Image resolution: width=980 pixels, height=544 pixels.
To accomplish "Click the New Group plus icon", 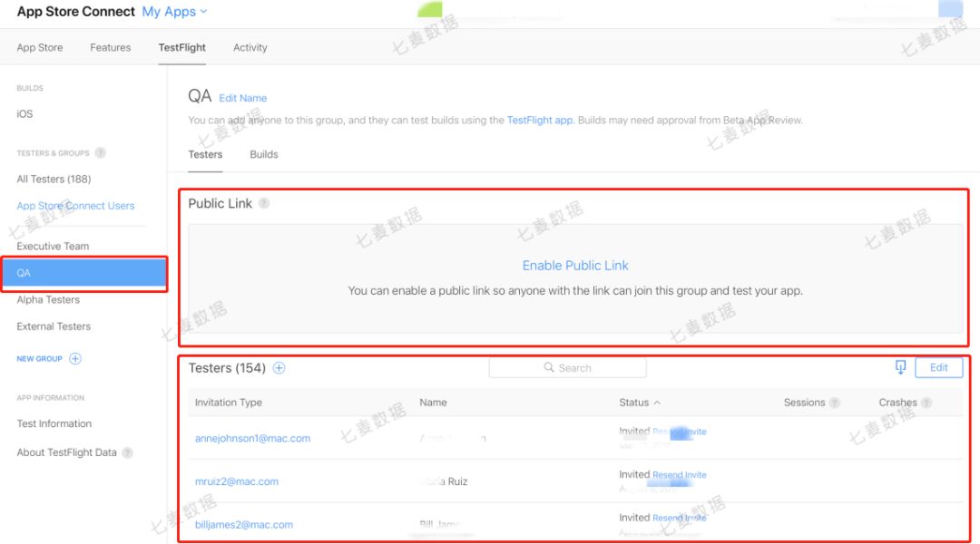I will click(x=75, y=358).
